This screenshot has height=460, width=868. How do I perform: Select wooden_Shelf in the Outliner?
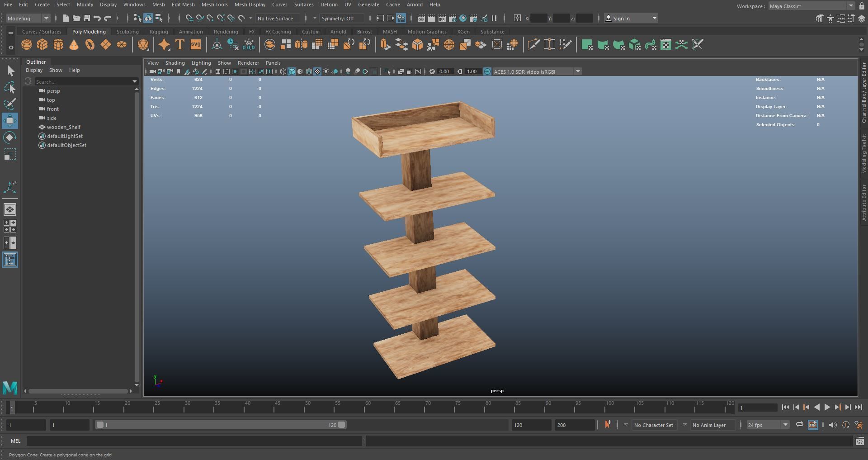[63, 127]
